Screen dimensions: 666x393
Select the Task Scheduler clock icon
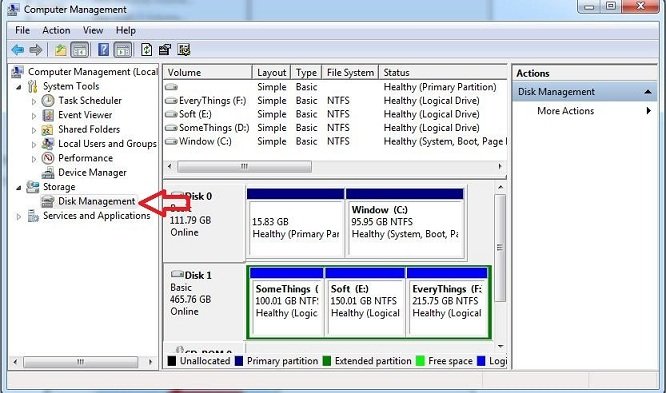pyautogui.click(x=48, y=101)
